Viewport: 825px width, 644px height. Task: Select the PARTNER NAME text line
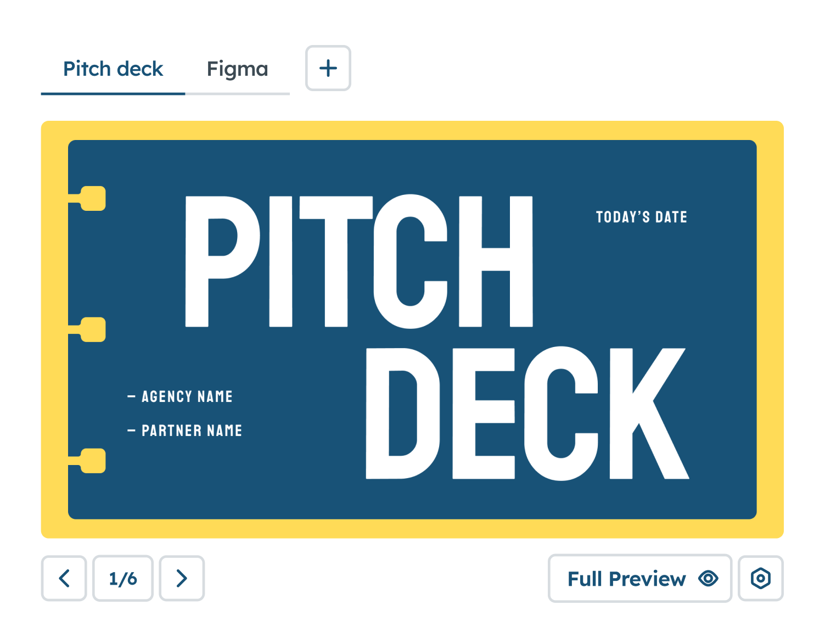point(192,430)
